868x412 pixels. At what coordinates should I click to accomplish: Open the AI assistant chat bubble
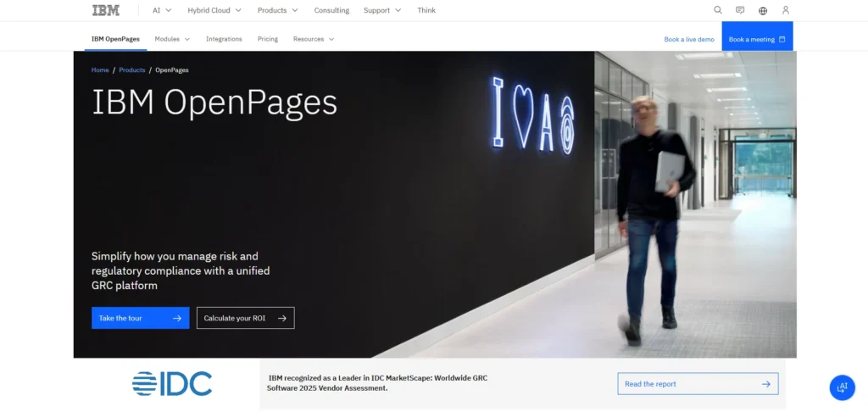pyautogui.click(x=842, y=387)
